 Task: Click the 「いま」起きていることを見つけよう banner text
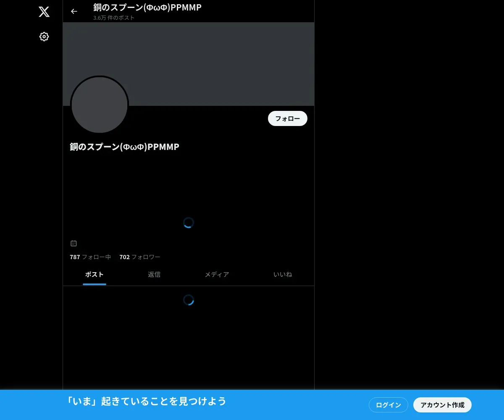146,401
